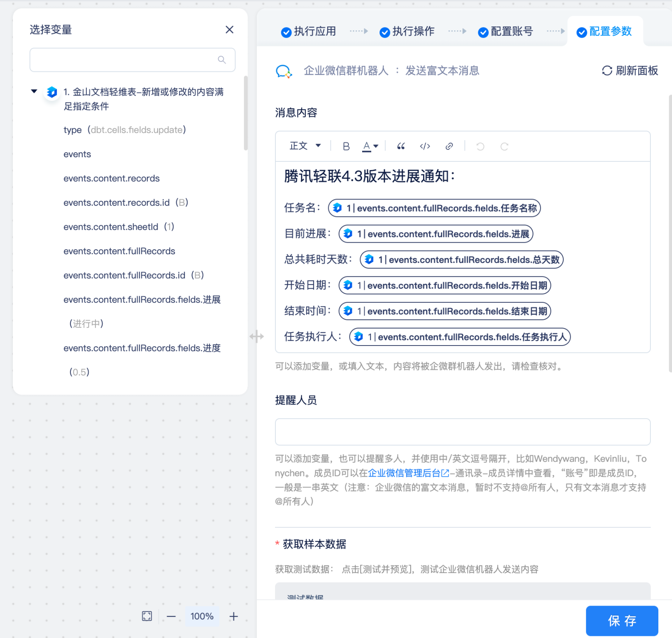Toggle bold formatting in the editor

point(346,146)
